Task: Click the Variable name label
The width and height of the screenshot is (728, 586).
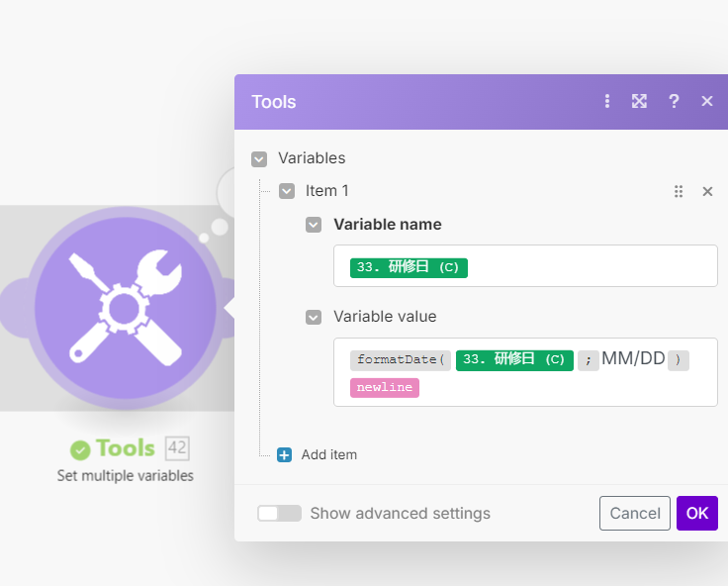Action: (x=388, y=225)
